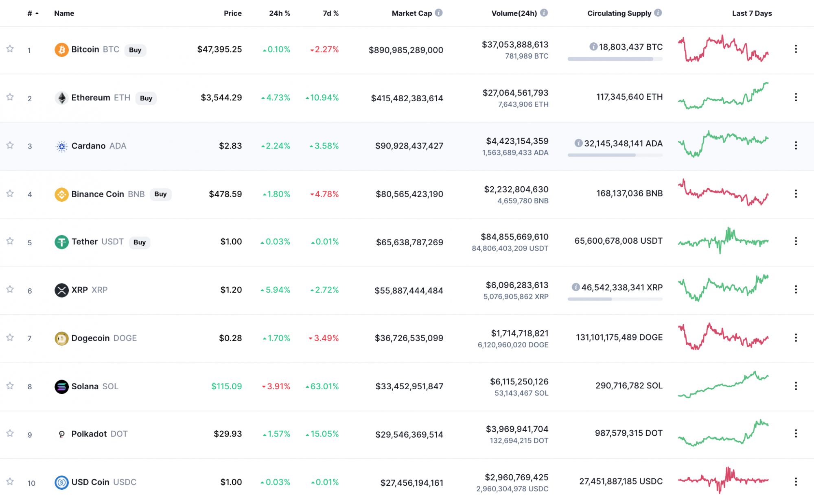The width and height of the screenshot is (814, 504).
Task: Select the Ethereum logo icon
Action: tap(61, 98)
